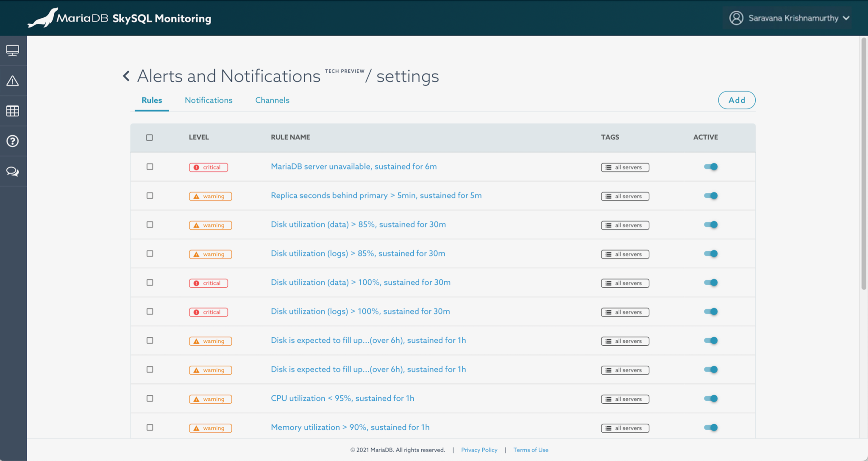
Task: Open the rule named Disk utilization (logs) > 100%
Action: [360, 311]
